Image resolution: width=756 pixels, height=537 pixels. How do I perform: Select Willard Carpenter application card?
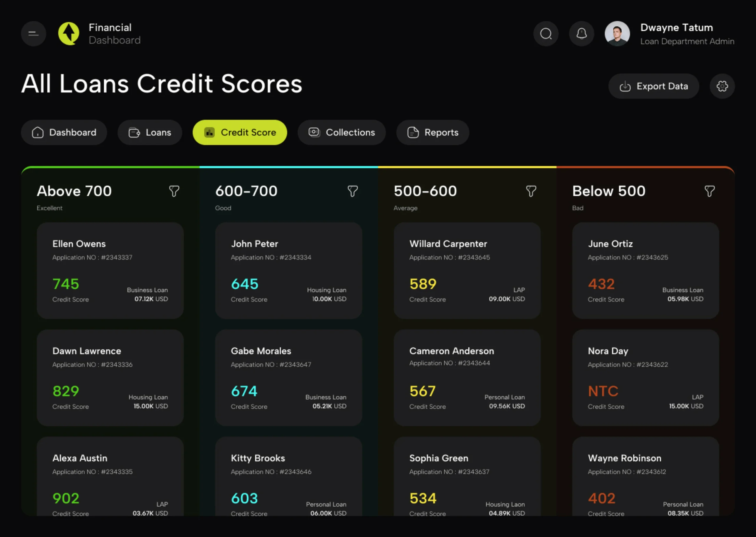tap(467, 270)
